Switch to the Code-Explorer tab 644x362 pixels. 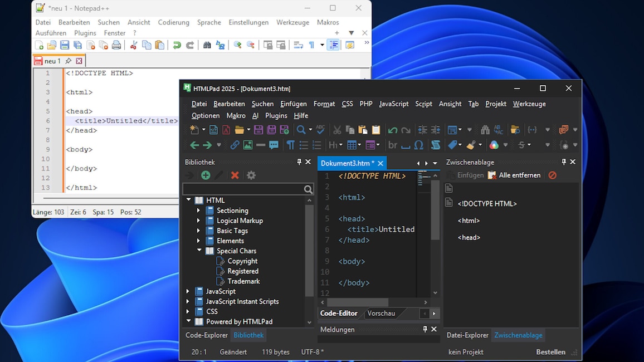pyautogui.click(x=206, y=335)
